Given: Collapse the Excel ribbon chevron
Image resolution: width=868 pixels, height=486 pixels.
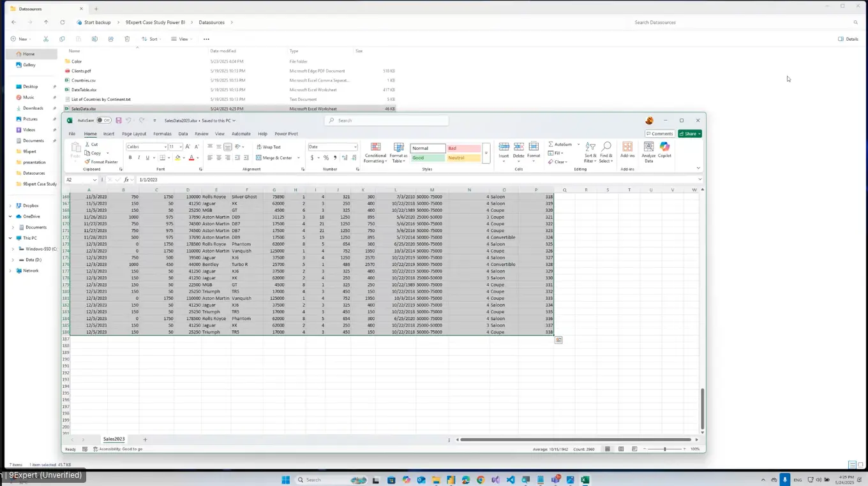Looking at the screenshot, I should 698,168.
